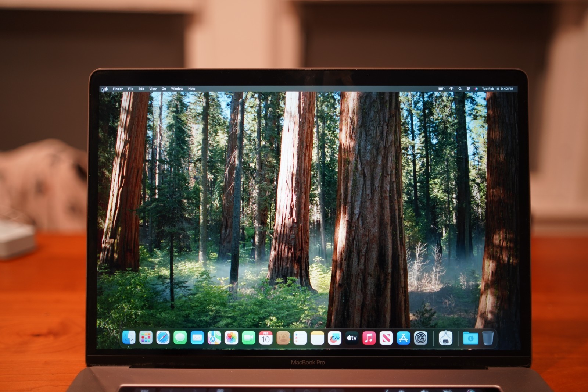This screenshot has height=392, width=588.
Task: Open System Information in the Dock
Action: [446, 338]
